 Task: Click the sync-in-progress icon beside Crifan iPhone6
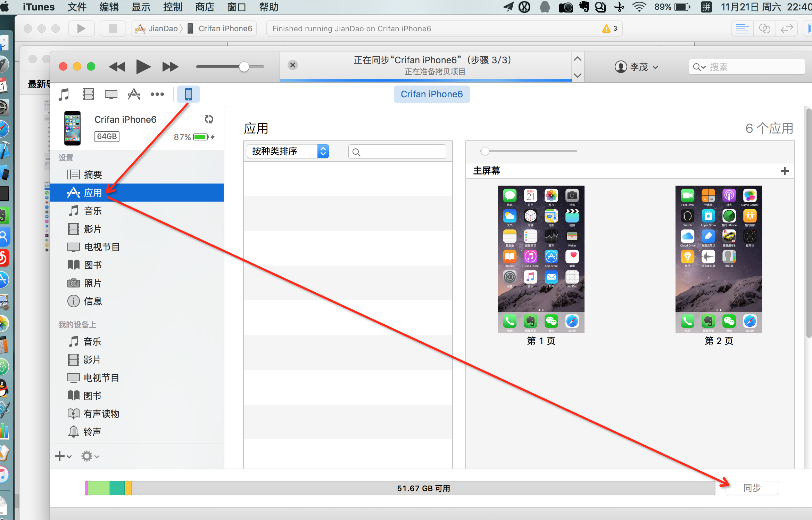coord(209,119)
